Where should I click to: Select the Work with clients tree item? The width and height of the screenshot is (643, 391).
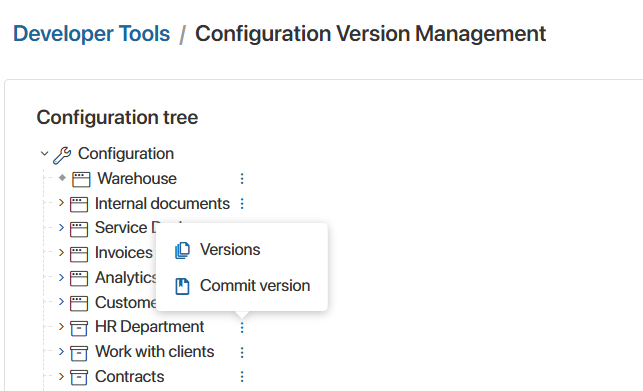coord(155,352)
